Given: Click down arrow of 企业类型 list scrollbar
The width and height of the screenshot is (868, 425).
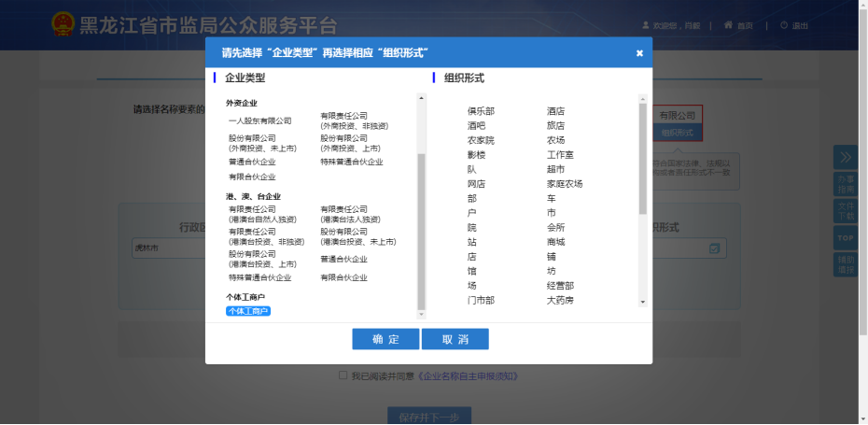Looking at the screenshot, I should click(x=421, y=315).
